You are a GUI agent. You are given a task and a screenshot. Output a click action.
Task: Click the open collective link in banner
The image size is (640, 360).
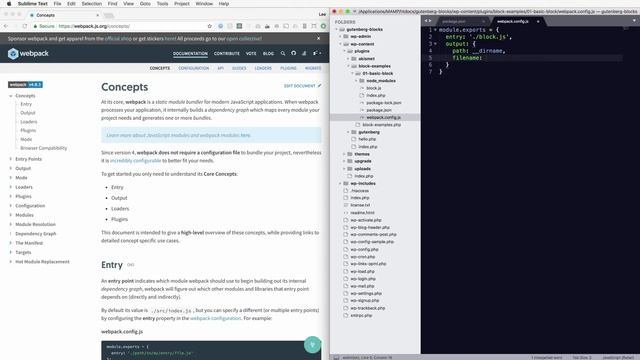pos(244,38)
